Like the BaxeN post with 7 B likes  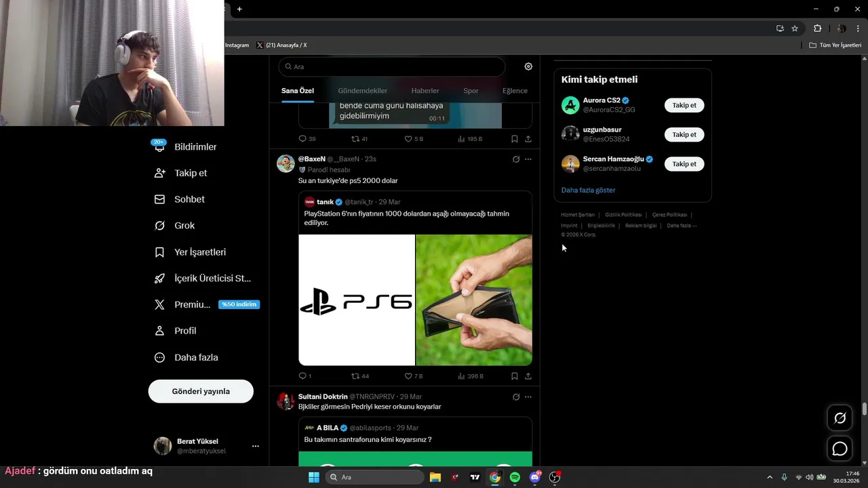pyautogui.click(x=414, y=376)
